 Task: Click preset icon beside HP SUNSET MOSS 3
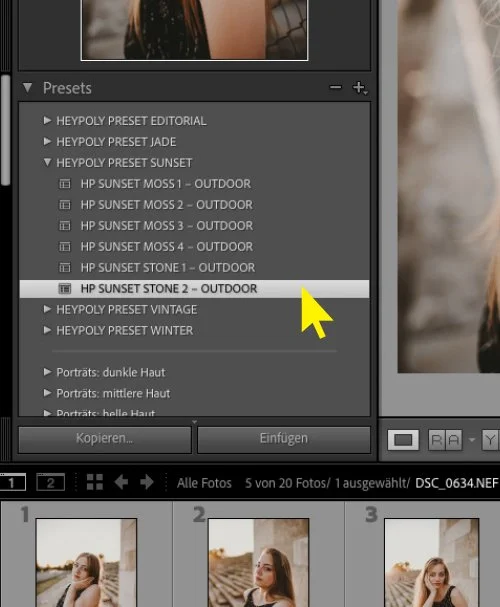click(x=65, y=225)
